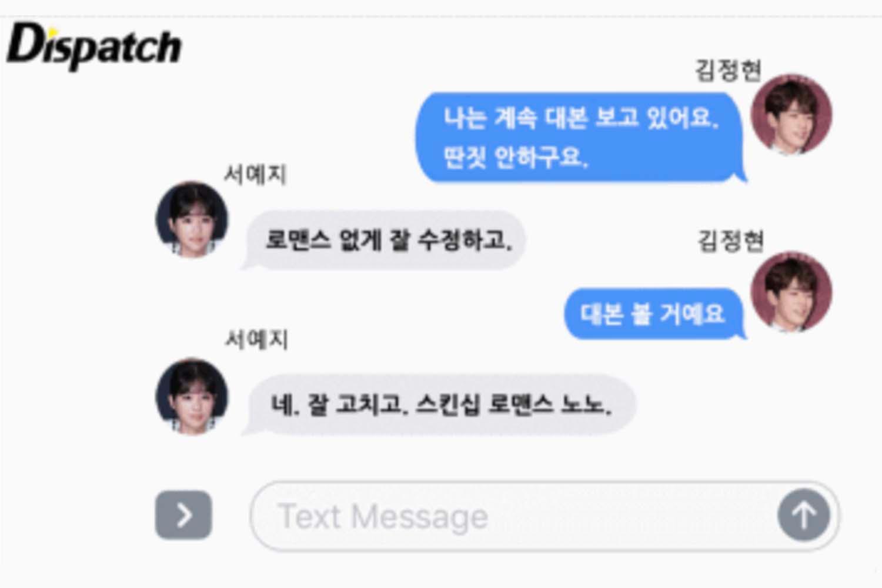Open the first 서예지 profile avatar
This screenshot has width=882, height=588.
(x=192, y=219)
